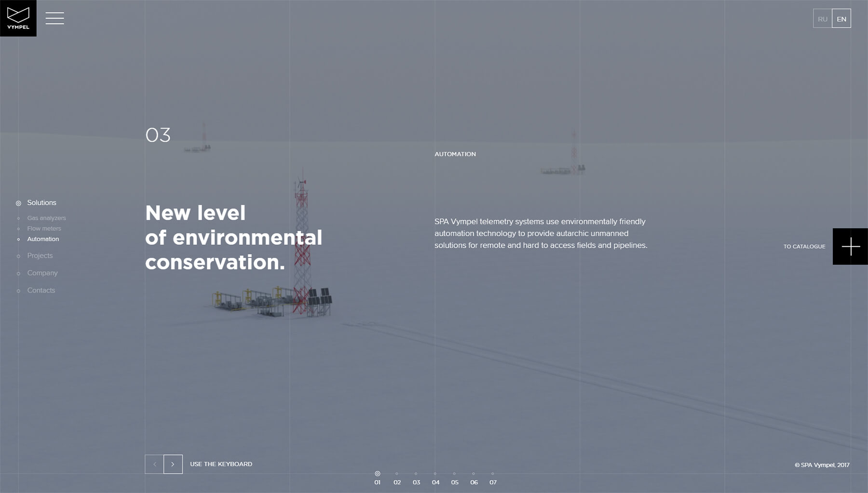Click the '© SPA Vympel, 2017' copyright text
The image size is (868, 493).
pyautogui.click(x=822, y=465)
